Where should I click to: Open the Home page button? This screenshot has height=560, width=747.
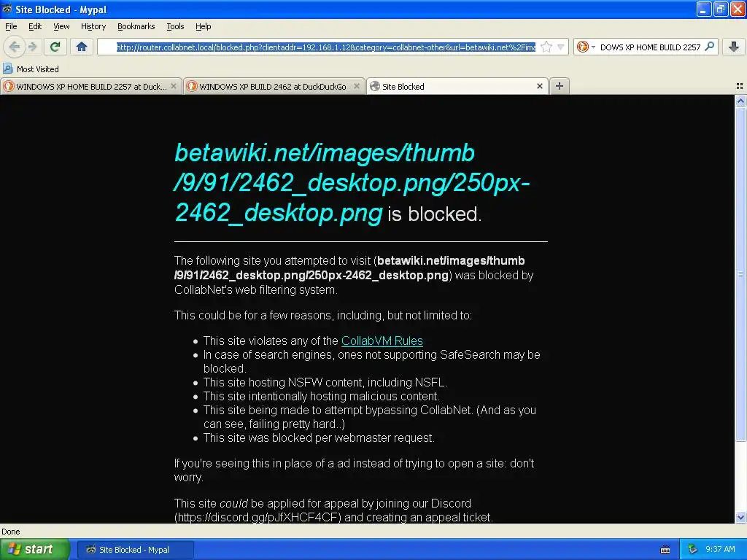[x=82, y=47]
